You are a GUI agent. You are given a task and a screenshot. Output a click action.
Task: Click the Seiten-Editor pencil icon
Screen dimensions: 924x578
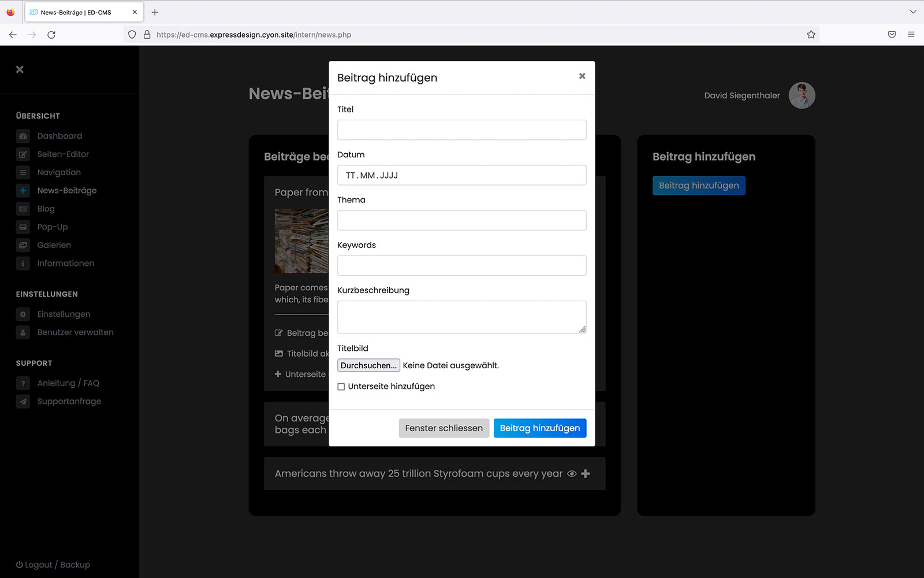pos(23,154)
